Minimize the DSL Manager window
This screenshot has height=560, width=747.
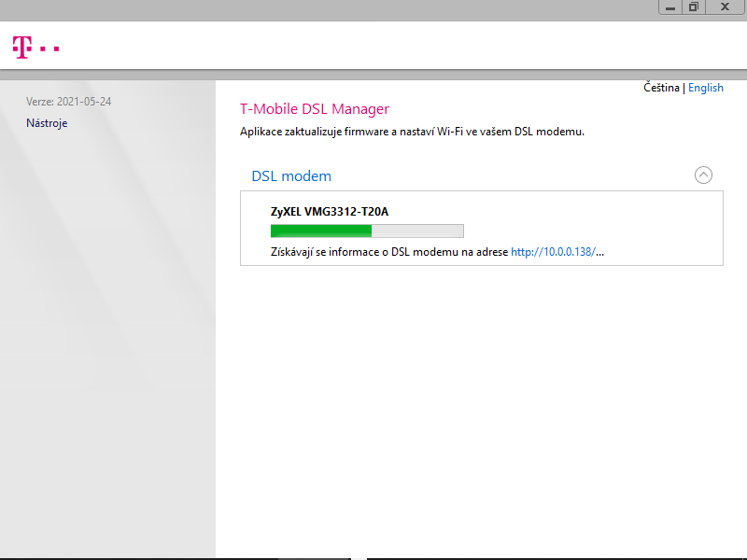point(670,7)
